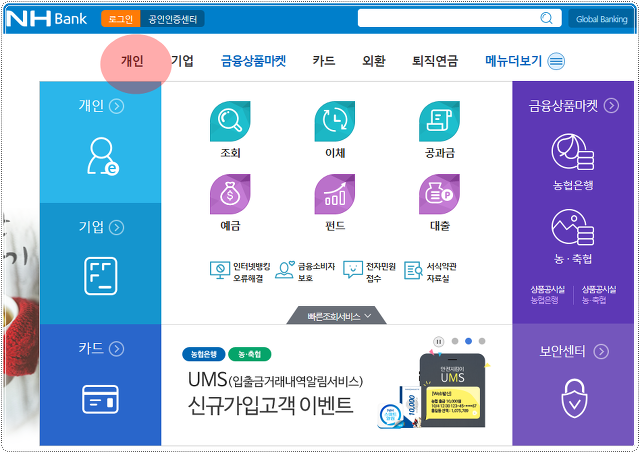Open the 전자민원 접수 speech bubble icon
This screenshot has height=453, width=640.
(353, 270)
